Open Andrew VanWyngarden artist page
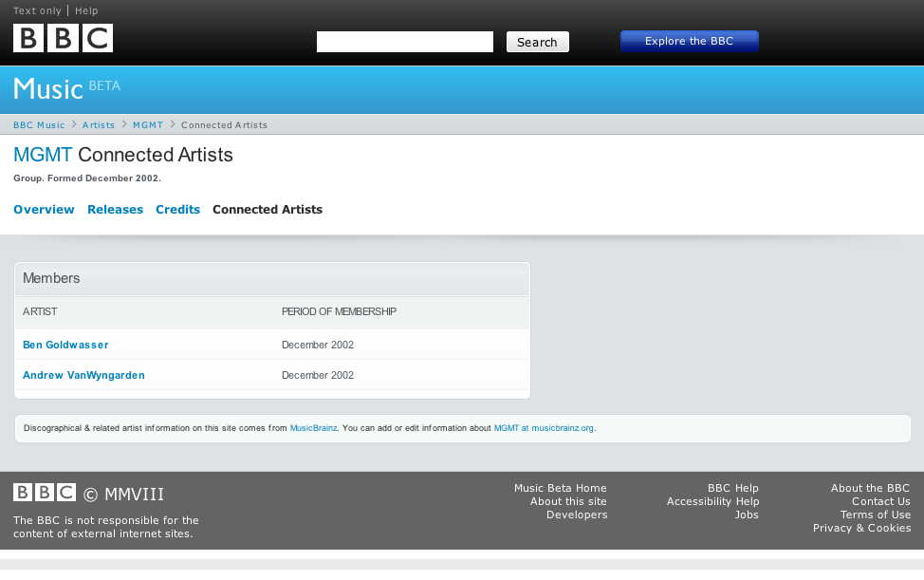This screenshot has width=924, height=580. pos(83,376)
